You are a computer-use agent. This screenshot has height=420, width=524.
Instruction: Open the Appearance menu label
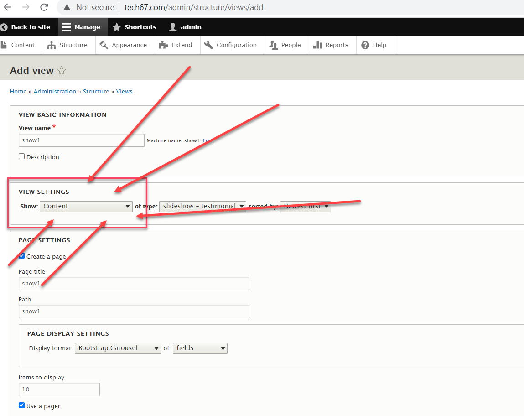130,45
